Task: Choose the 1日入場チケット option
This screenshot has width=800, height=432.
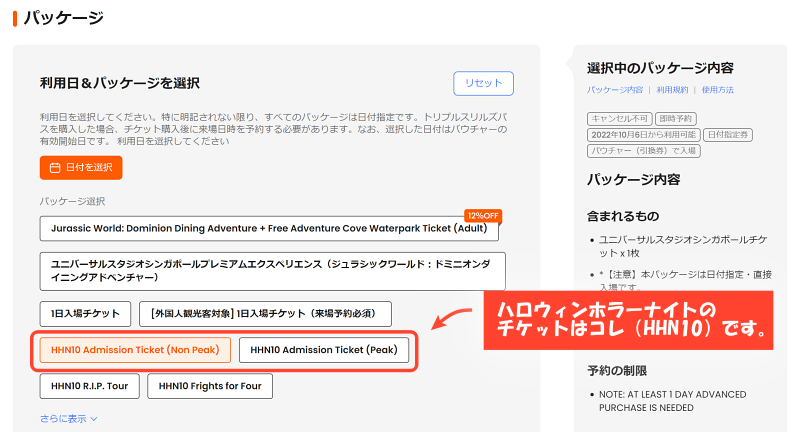Action: point(85,314)
